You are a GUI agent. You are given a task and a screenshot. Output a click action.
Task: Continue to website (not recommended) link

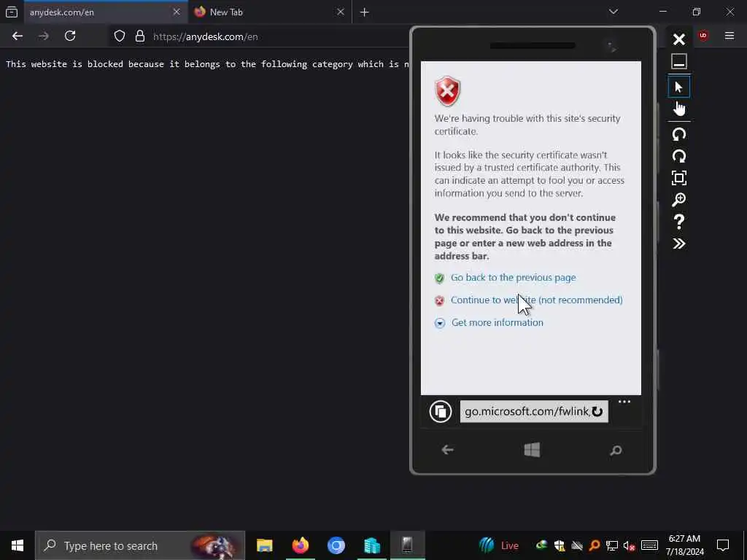(x=536, y=300)
